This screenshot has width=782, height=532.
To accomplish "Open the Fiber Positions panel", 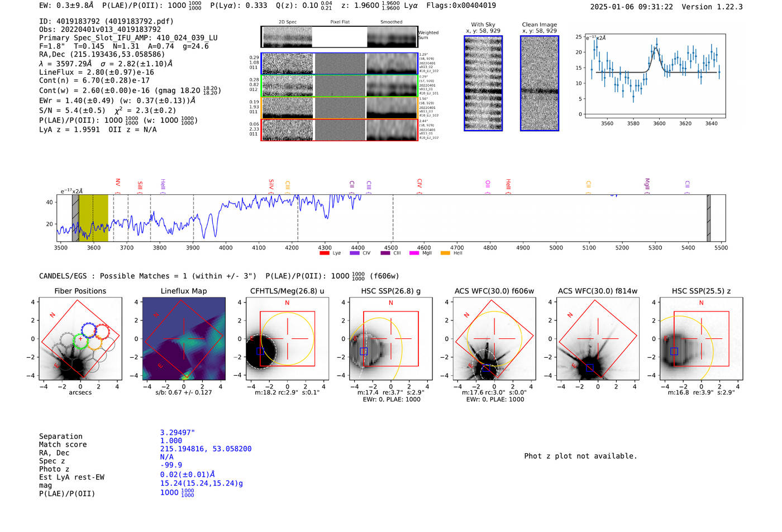I will tap(80, 338).
